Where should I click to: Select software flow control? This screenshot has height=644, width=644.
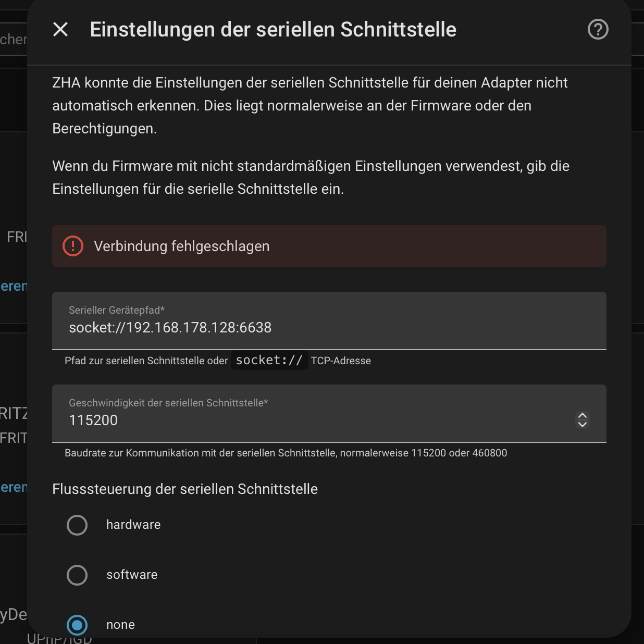click(77, 575)
